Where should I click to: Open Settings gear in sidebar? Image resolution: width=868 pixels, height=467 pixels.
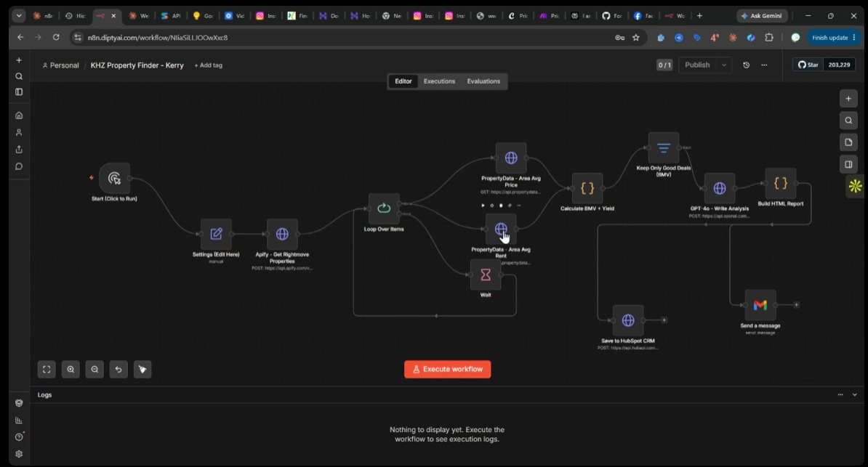tap(19, 454)
